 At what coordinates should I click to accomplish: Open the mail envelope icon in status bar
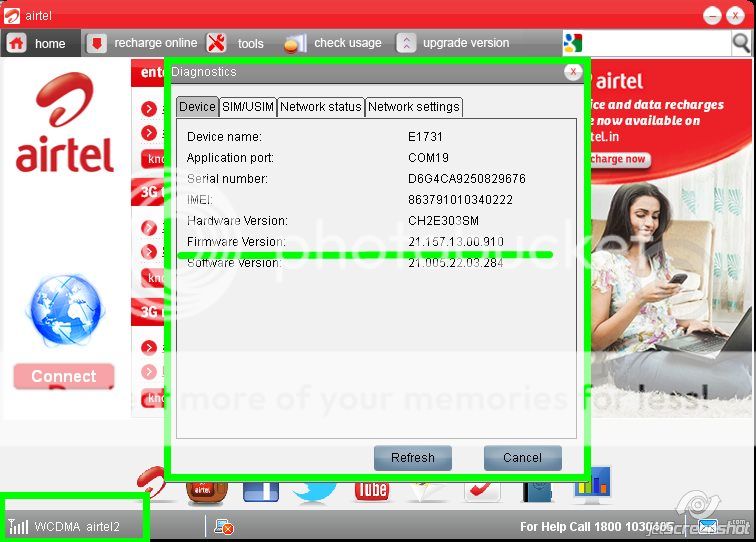tap(708, 526)
